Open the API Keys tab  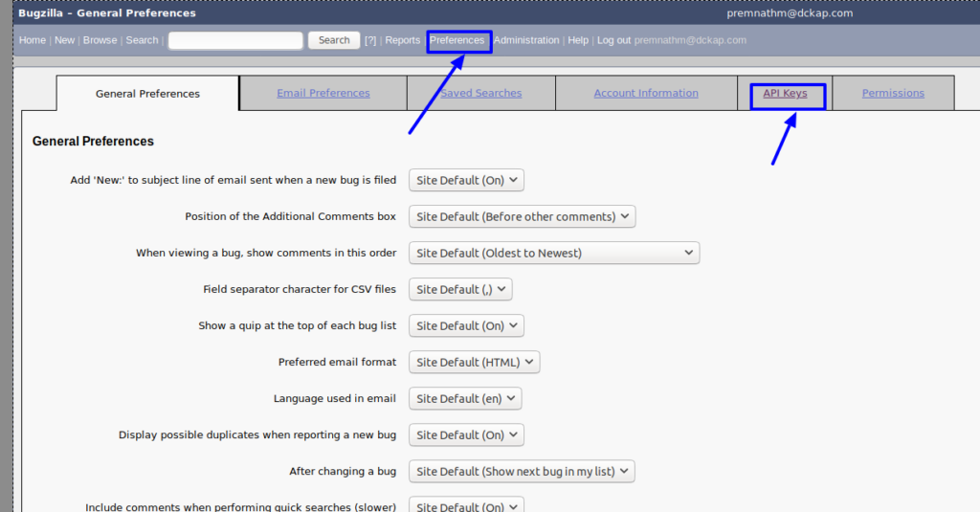(x=785, y=93)
